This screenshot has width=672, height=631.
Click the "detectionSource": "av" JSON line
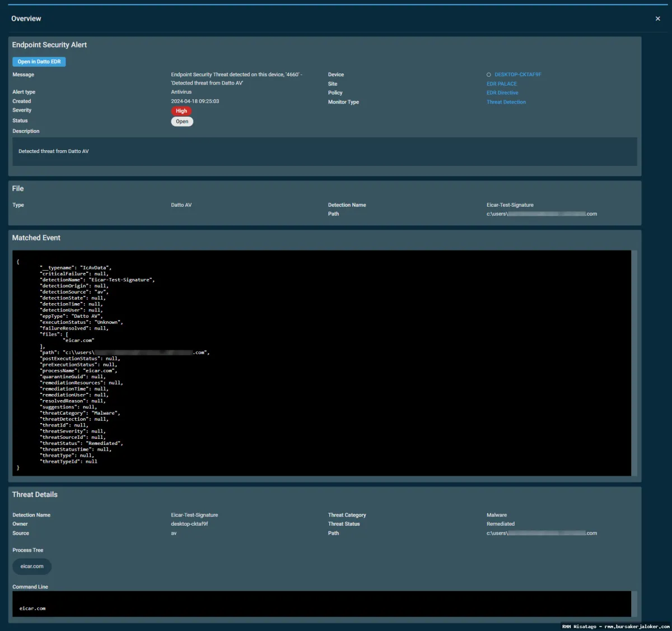[x=74, y=292]
